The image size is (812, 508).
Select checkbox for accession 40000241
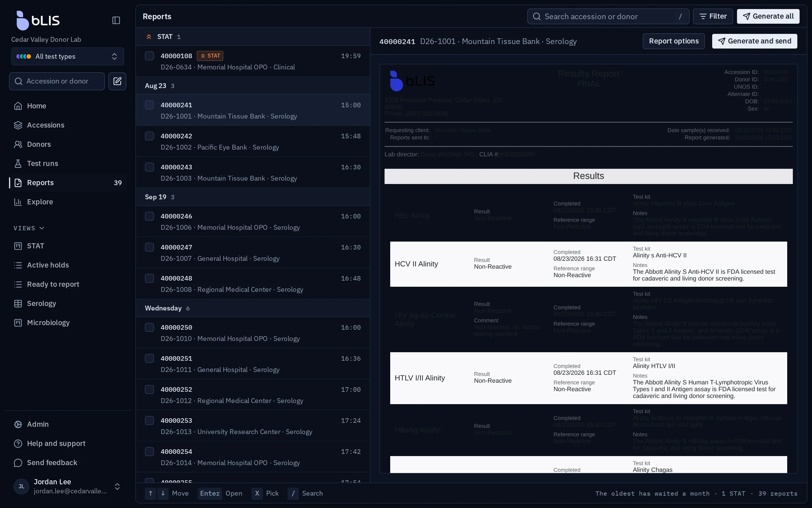pyautogui.click(x=149, y=105)
